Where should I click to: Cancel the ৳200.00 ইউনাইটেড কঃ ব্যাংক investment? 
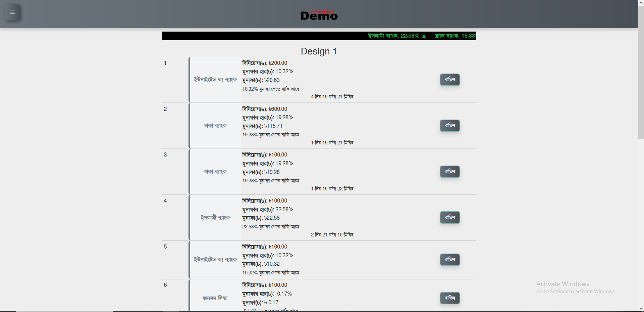[x=449, y=80]
